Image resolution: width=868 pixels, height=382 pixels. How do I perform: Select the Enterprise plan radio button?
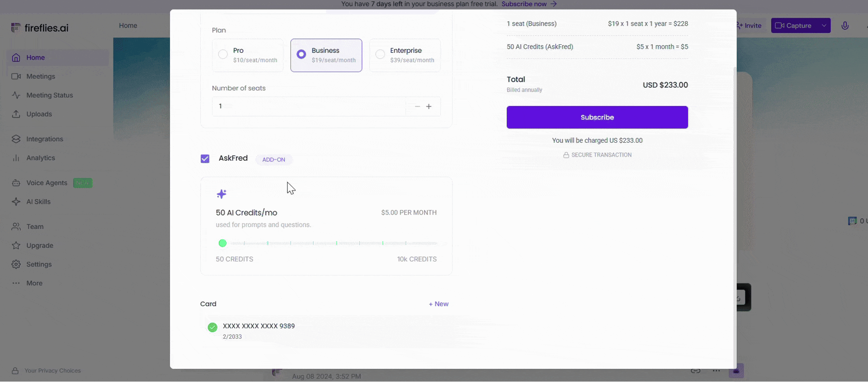(380, 55)
